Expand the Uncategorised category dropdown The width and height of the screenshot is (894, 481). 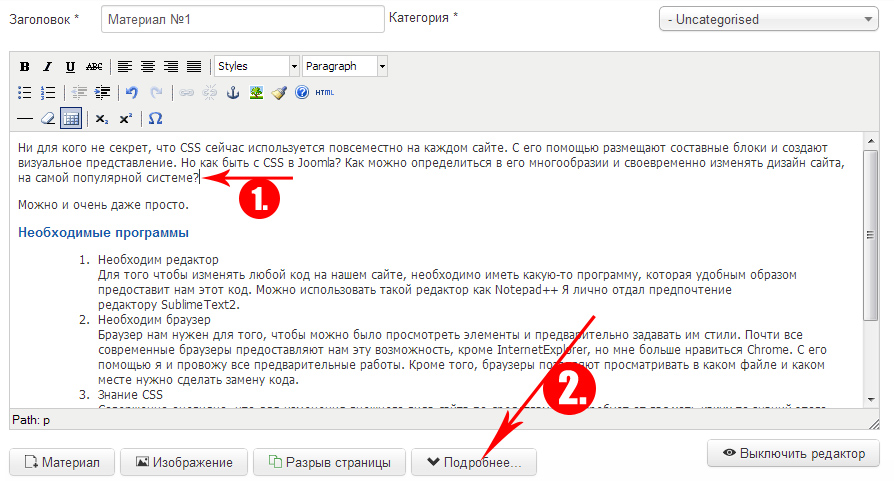769,19
